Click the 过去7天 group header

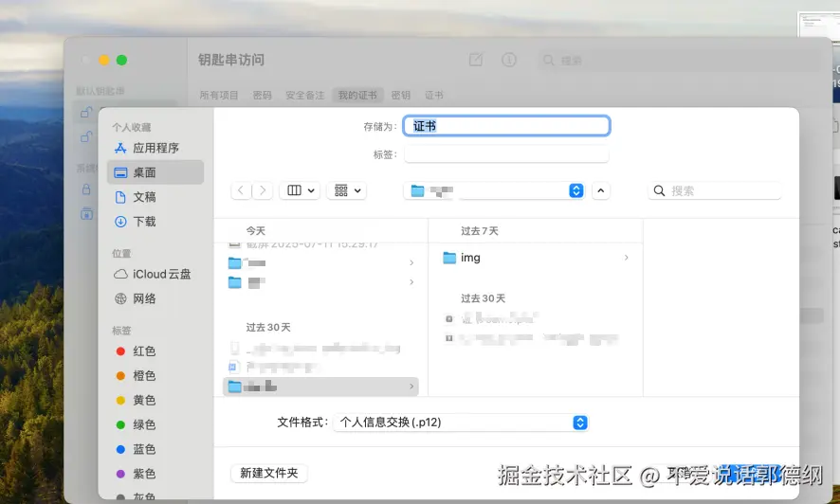click(x=480, y=231)
